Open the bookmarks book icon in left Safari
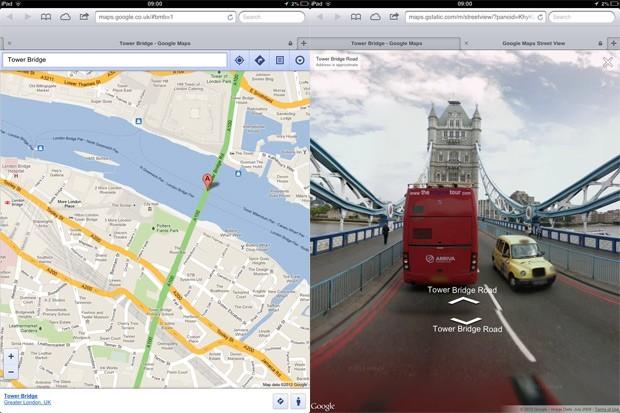 tap(47, 17)
